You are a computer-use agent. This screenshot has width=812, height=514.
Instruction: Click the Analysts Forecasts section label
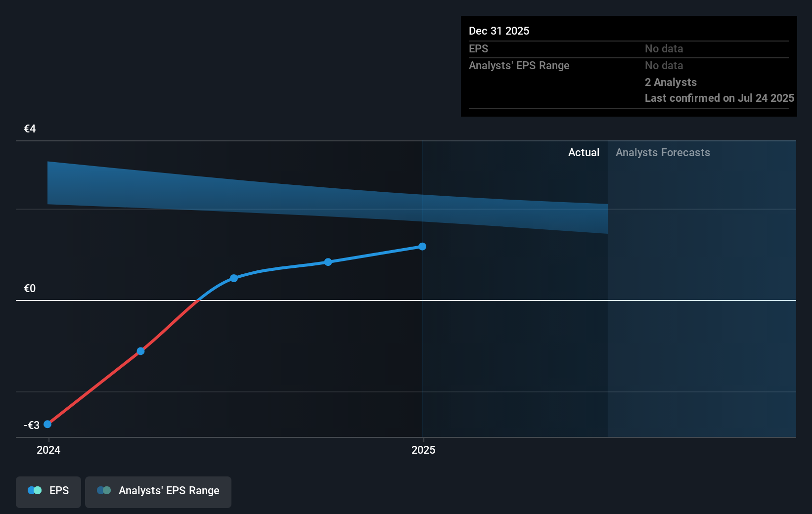(x=663, y=152)
